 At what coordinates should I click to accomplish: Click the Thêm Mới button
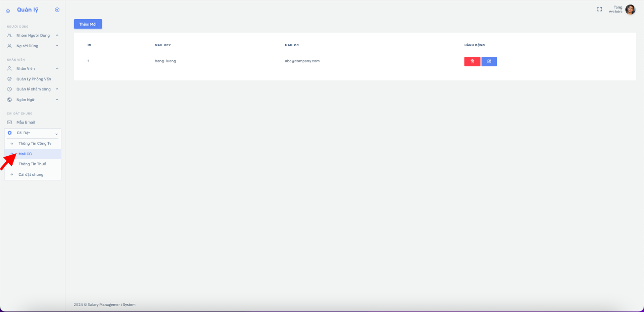88,24
